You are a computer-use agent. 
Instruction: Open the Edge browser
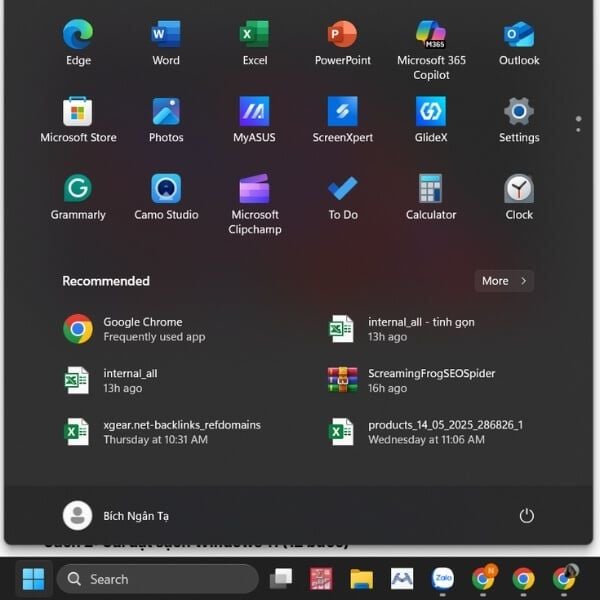pos(78,42)
